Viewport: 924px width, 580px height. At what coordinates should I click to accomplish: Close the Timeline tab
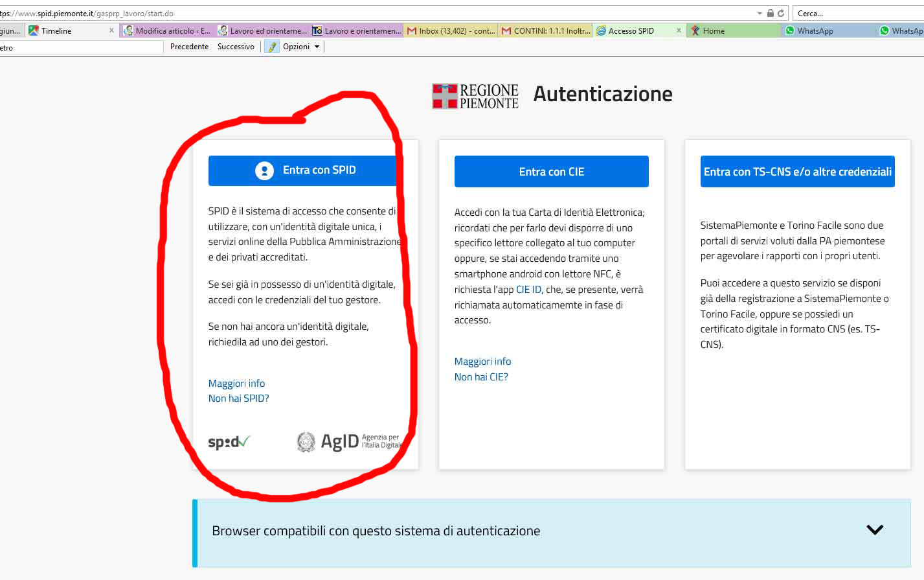[x=111, y=30]
